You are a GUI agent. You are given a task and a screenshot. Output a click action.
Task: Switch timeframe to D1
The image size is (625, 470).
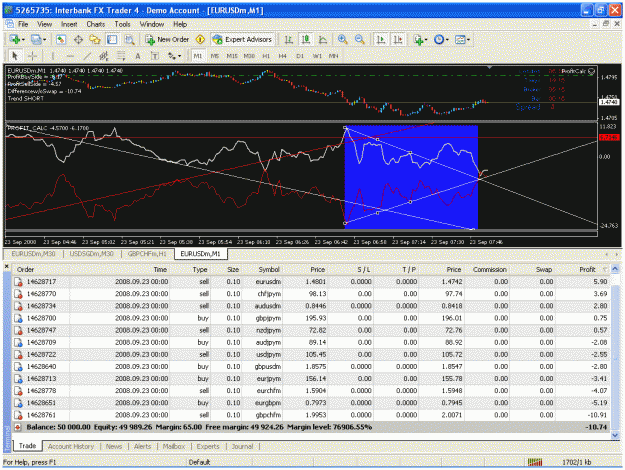(300, 56)
